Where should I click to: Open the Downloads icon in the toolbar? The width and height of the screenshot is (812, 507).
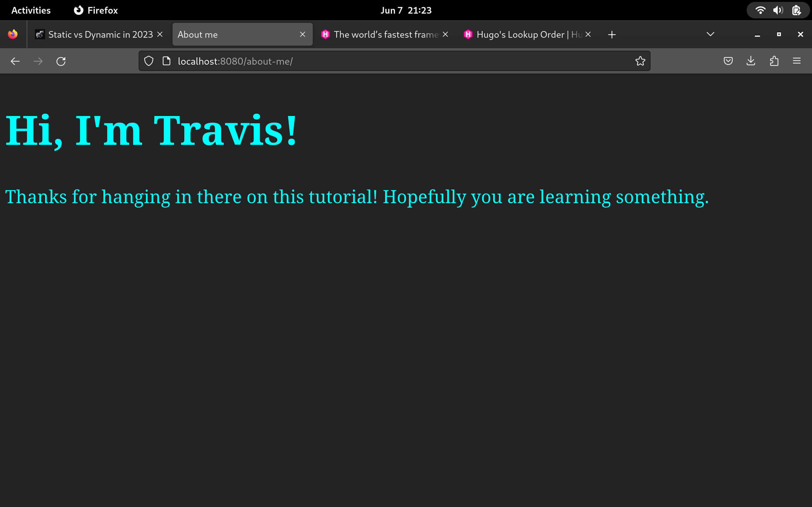point(750,61)
